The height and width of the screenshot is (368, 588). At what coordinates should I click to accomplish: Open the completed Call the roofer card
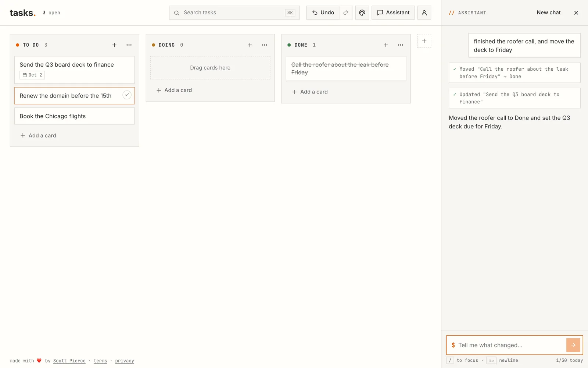[346, 68]
